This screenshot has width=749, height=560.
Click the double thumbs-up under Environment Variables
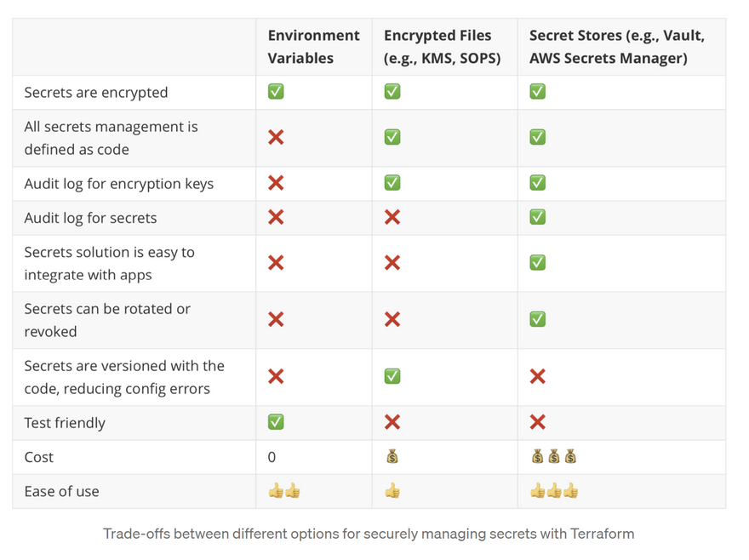click(284, 491)
